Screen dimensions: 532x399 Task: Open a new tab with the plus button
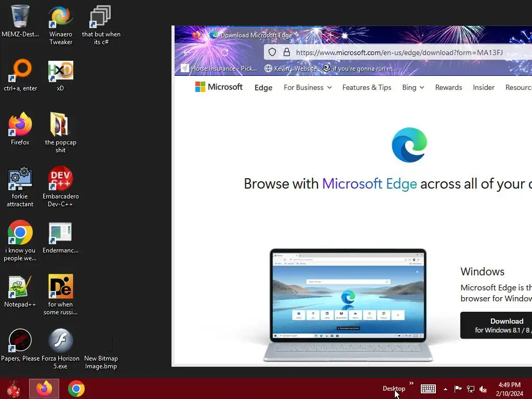pos(330,35)
